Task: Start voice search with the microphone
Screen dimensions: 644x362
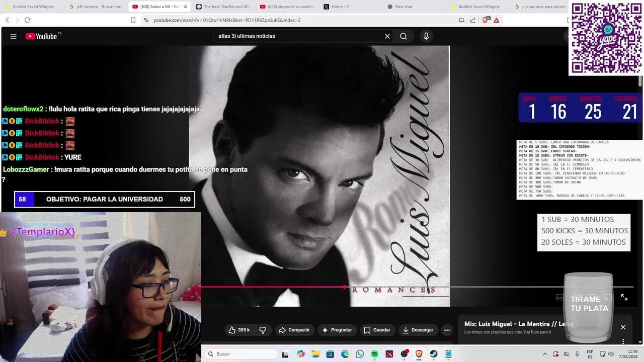Action: [426, 36]
